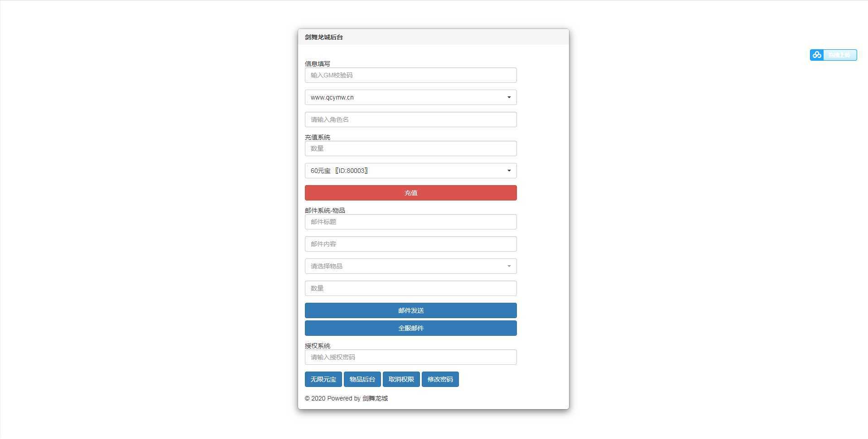Open the 请选择物品 item selector
The height and width of the screenshot is (439, 868).
click(410, 266)
